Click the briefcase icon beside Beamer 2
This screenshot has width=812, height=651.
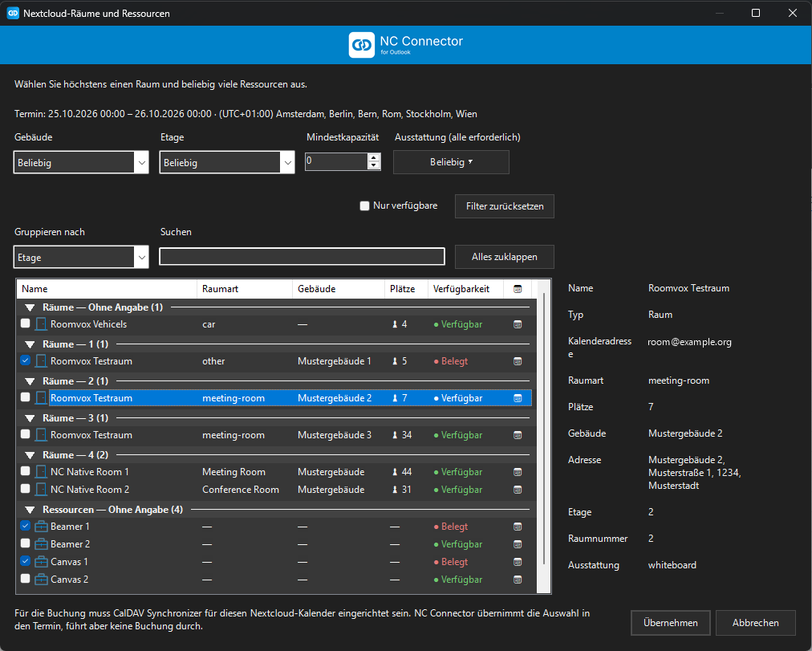(41, 543)
